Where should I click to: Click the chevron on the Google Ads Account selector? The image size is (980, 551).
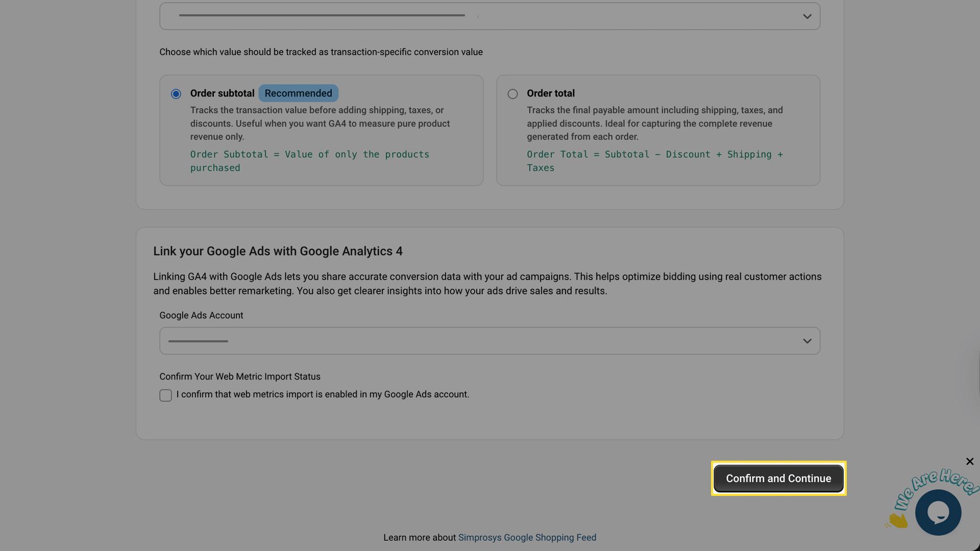pyautogui.click(x=806, y=341)
